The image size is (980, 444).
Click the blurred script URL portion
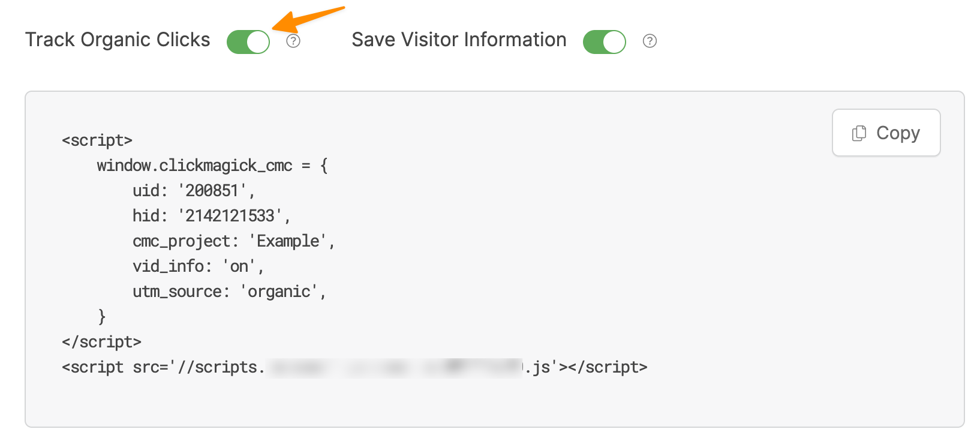[x=395, y=367]
